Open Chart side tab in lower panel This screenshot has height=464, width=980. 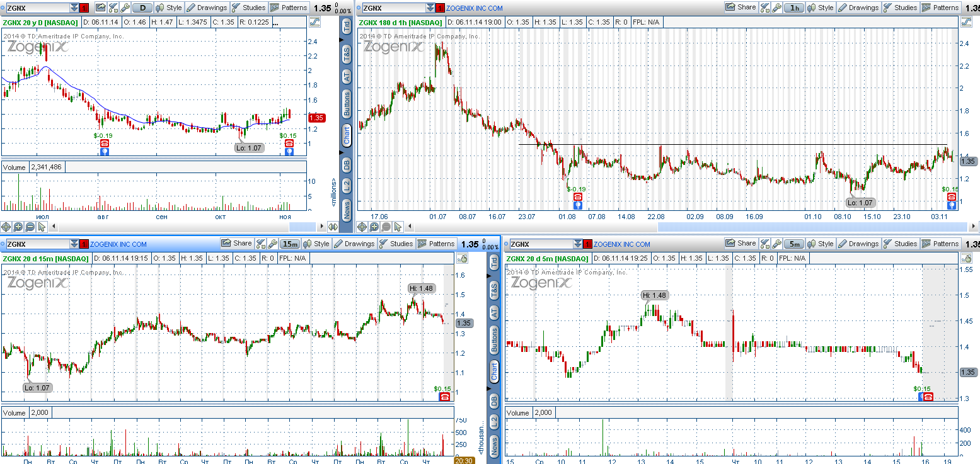click(494, 370)
